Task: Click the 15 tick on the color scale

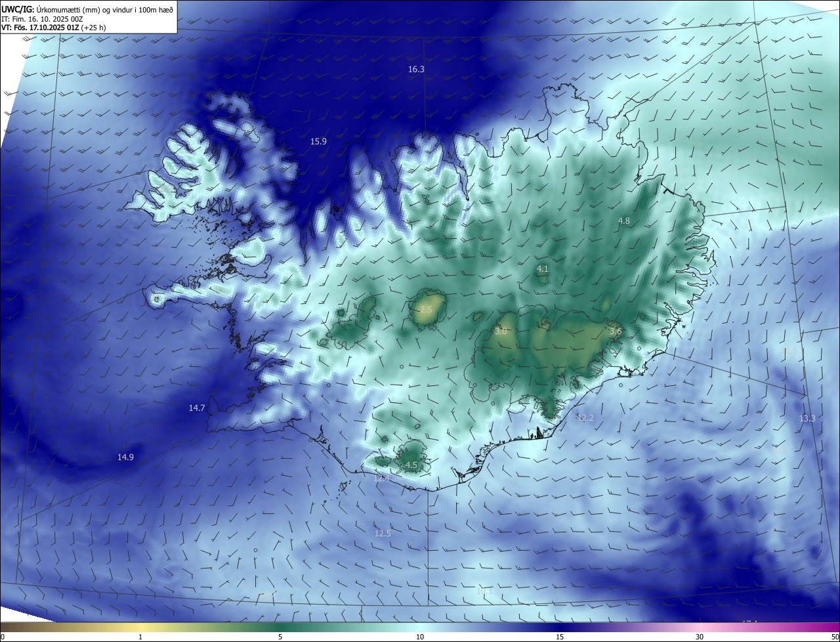Action: (x=560, y=637)
